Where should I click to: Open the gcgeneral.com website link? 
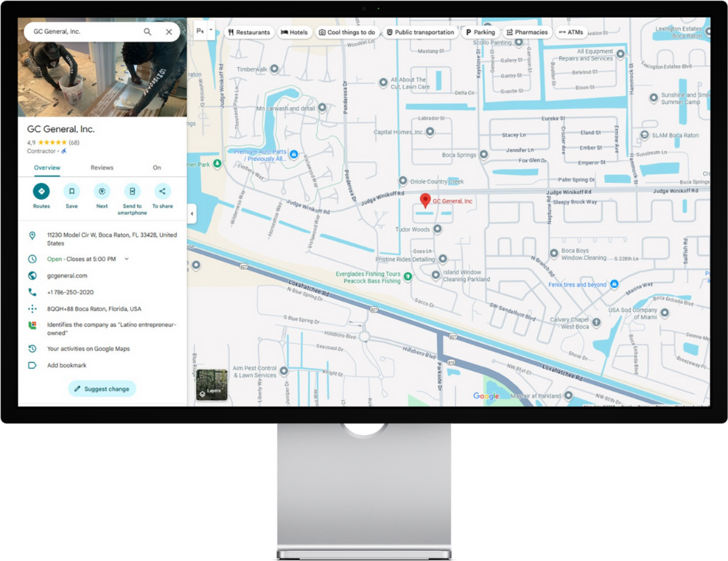pos(67,275)
